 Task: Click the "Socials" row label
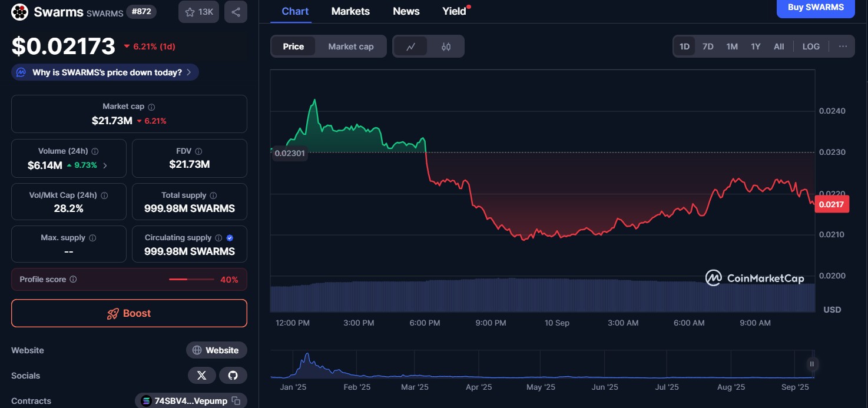click(26, 376)
